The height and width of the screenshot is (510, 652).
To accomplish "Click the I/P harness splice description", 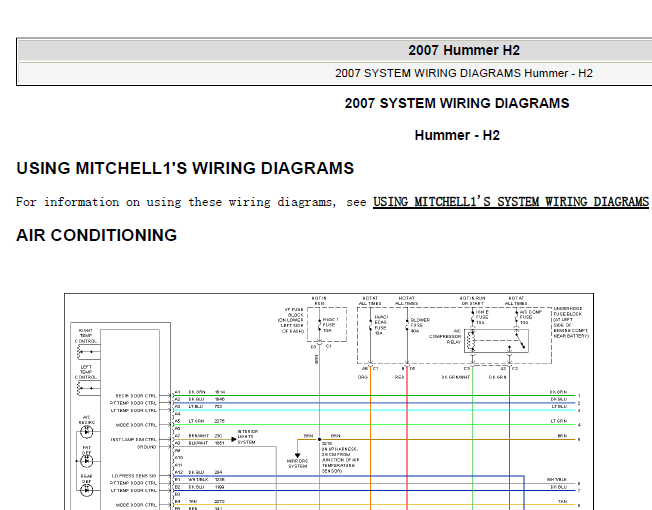I will [340, 457].
